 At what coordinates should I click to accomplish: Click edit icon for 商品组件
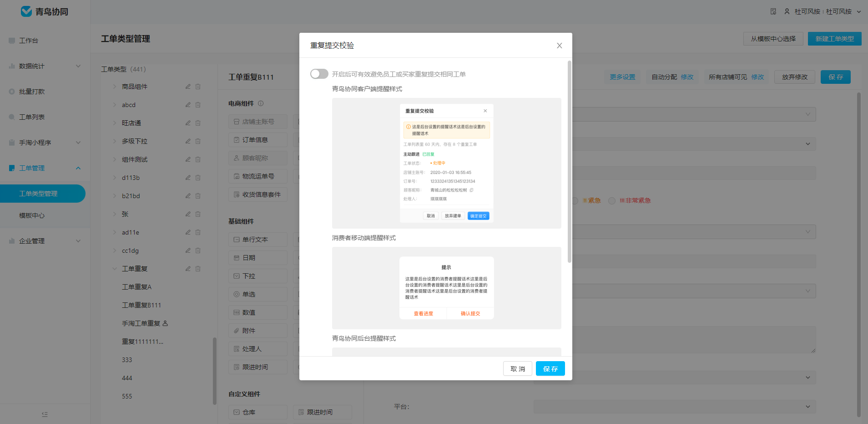[x=188, y=87]
